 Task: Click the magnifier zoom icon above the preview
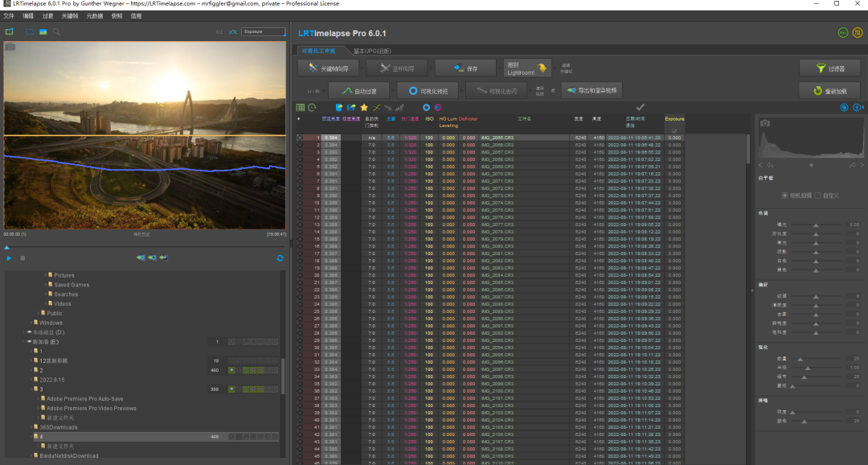click(56, 32)
